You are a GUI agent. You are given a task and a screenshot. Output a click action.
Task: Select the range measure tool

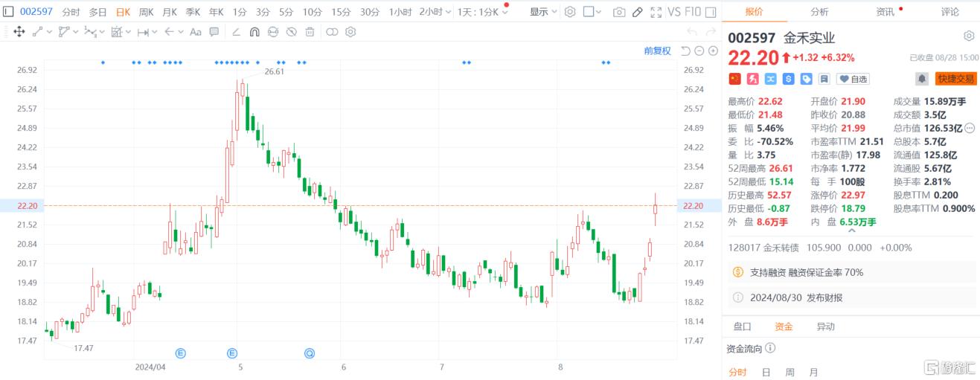click(x=142, y=32)
